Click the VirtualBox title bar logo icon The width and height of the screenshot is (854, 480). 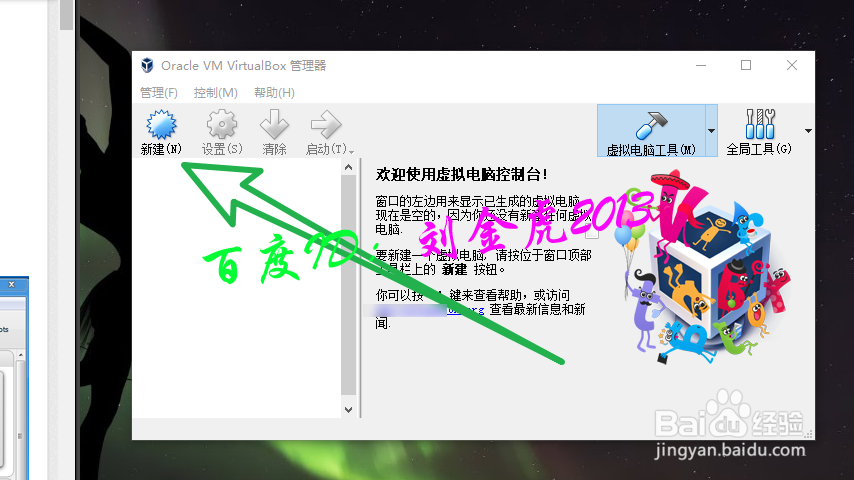coord(147,65)
